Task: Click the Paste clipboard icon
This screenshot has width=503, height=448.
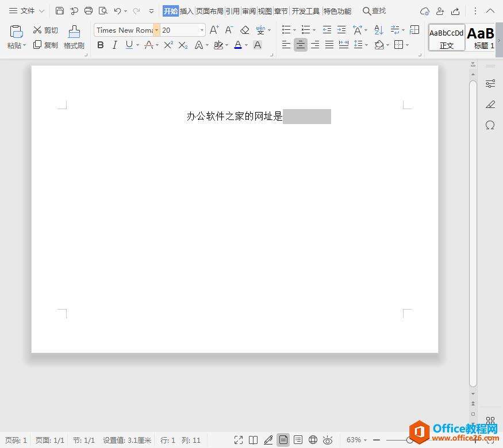Action: [x=16, y=32]
